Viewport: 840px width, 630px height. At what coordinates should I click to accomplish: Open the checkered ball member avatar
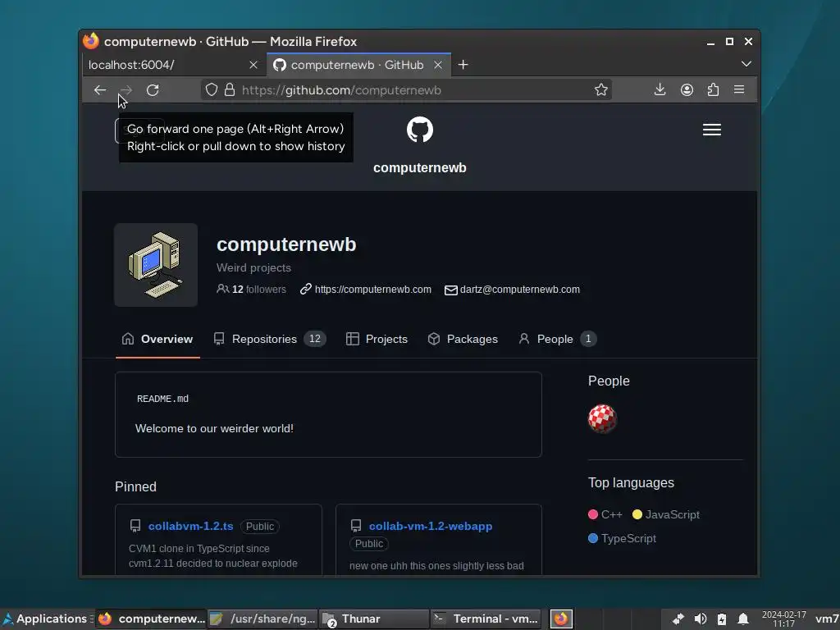602,418
